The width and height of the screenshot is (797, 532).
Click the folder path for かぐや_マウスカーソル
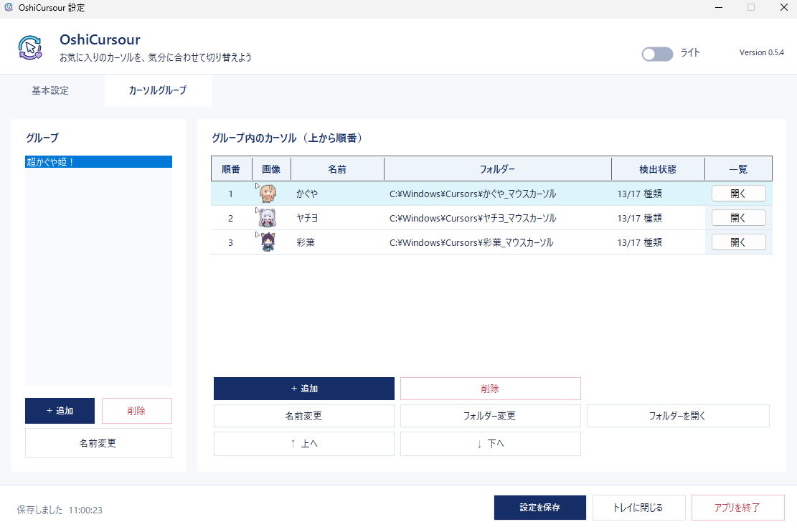pyautogui.click(x=473, y=194)
